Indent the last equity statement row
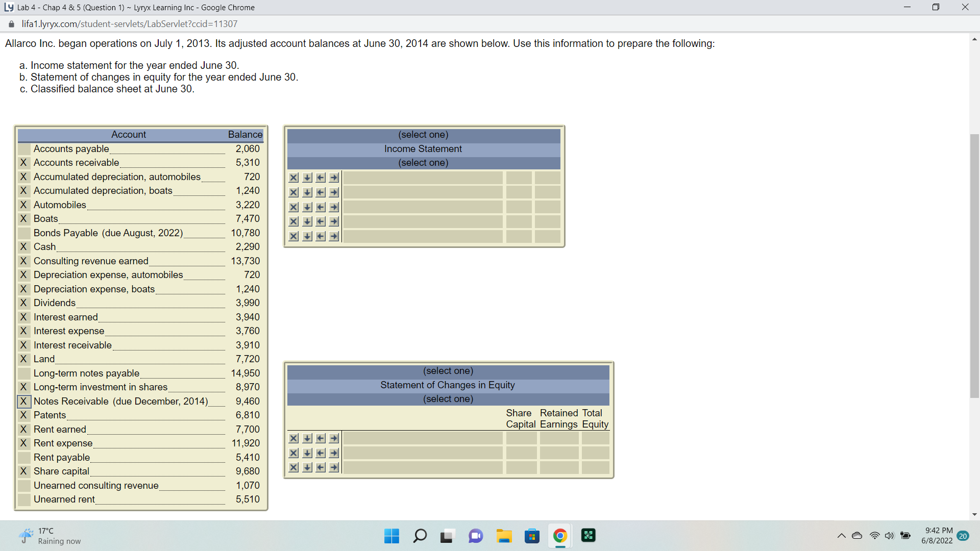Screen dimensions: 980x551 click(334, 467)
